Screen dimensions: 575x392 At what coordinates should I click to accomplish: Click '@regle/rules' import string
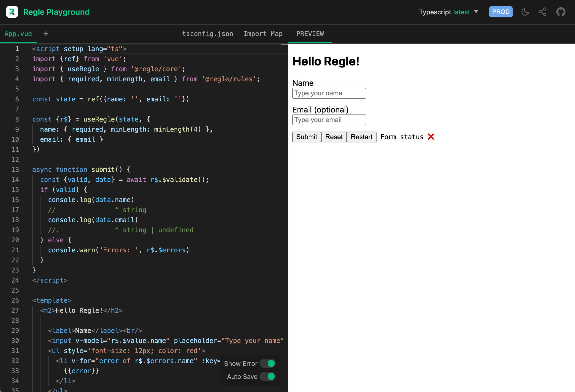point(229,79)
